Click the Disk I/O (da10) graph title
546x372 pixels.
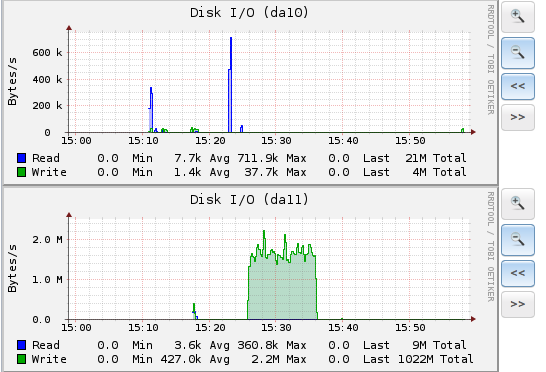pos(249,13)
